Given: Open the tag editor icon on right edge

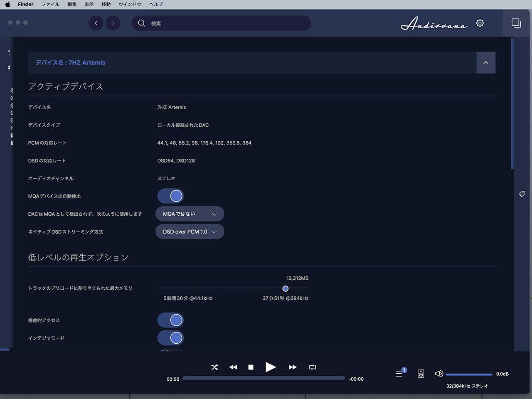Looking at the screenshot, I should pyautogui.click(x=522, y=194).
